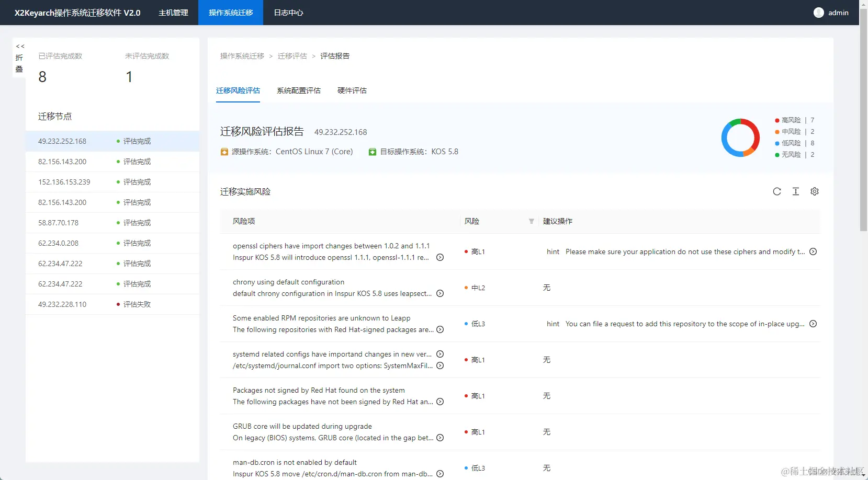Expand /etc/systemd/journal.conf description details
The image size is (868, 480).
[440, 365]
